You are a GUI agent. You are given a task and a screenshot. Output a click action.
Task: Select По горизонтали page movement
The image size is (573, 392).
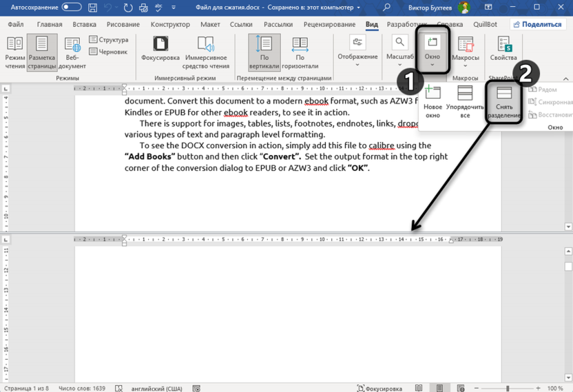point(300,51)
